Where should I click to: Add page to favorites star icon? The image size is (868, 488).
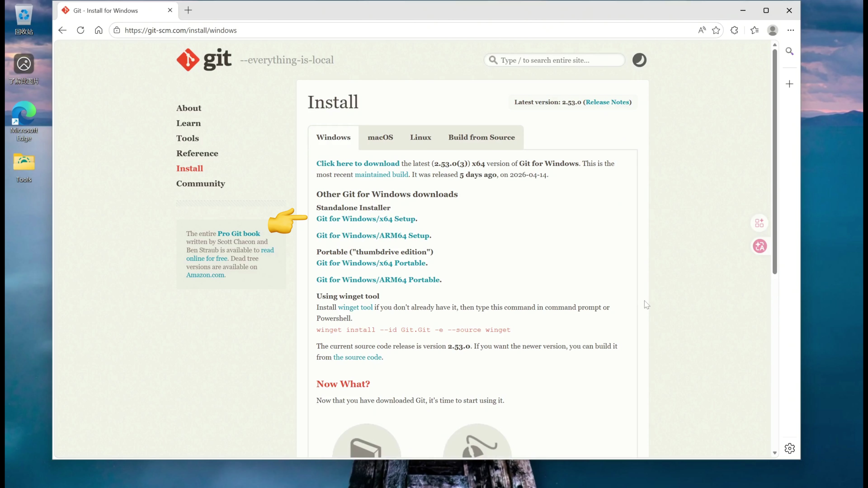pos(716,30)
